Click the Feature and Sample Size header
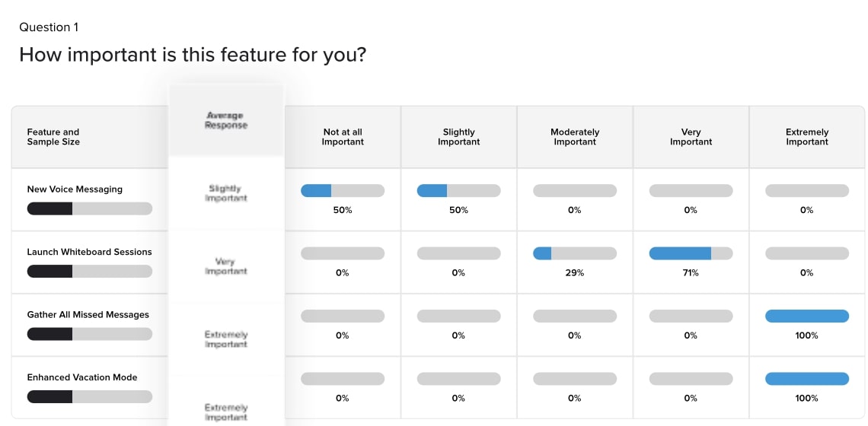Image resolution: width=868 pixels, height=426 pixels. point(53,137)
